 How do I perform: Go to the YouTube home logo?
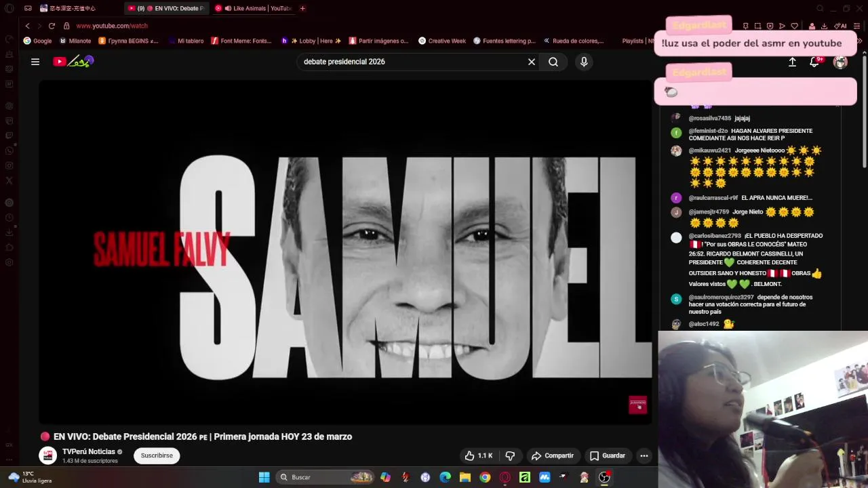tap(73, 62)
